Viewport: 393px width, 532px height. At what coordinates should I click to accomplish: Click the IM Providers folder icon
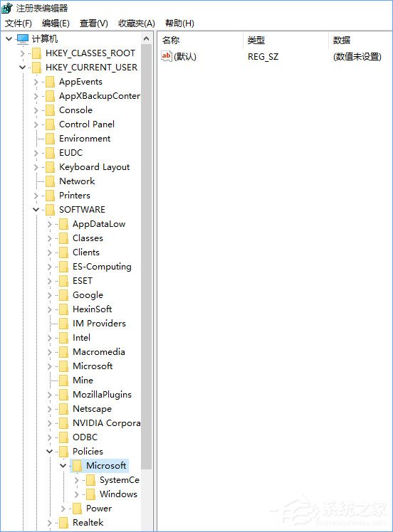(64, 324)
